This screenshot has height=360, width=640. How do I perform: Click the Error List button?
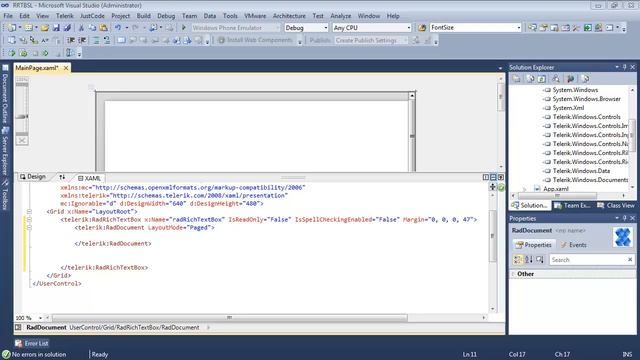[31, 343]
